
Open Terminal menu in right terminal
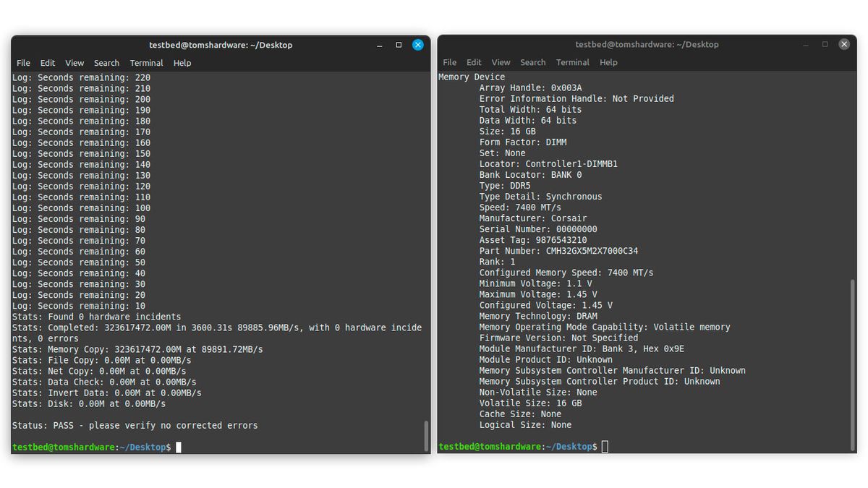click(x=573, y=62)
